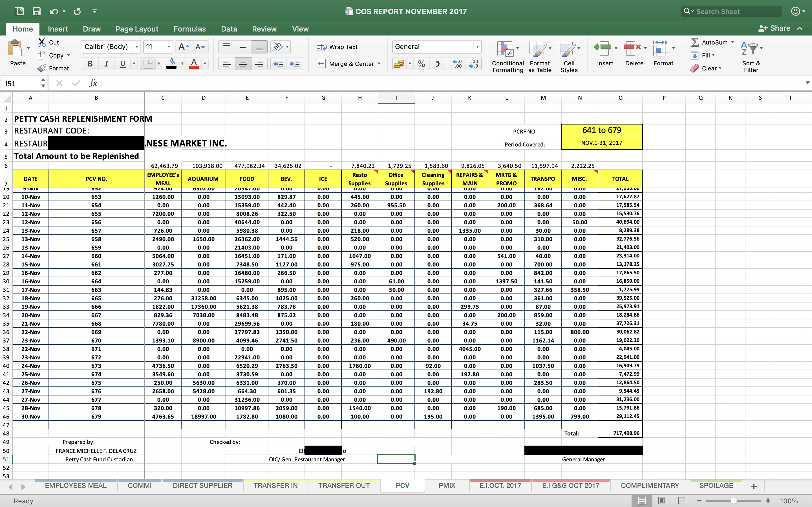Viewport: 812px width, 507px height.
Task: Click the Increase Decimal icon
Action: tap(457, 64)
